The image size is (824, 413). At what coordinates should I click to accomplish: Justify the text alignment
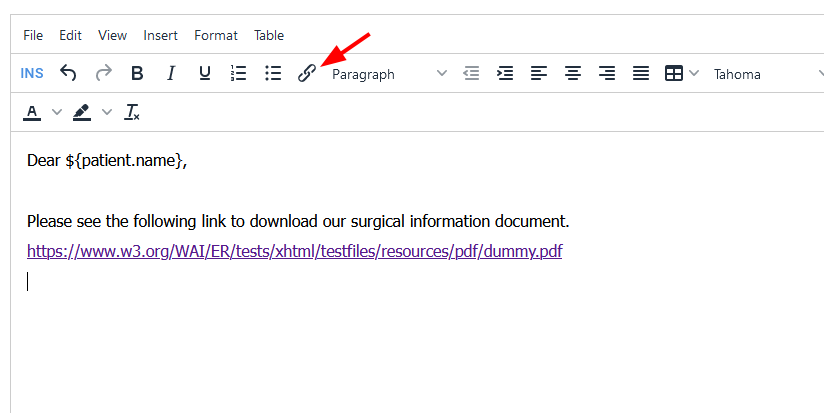pyautogui.click(x=641, y=73)
